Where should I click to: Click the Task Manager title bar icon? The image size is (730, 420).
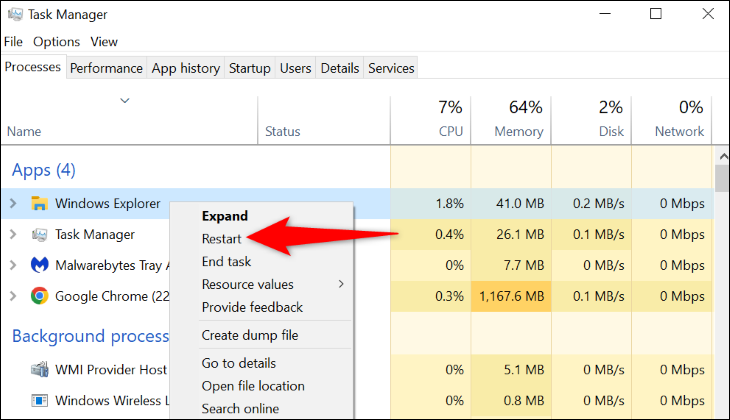pos(15,14)
